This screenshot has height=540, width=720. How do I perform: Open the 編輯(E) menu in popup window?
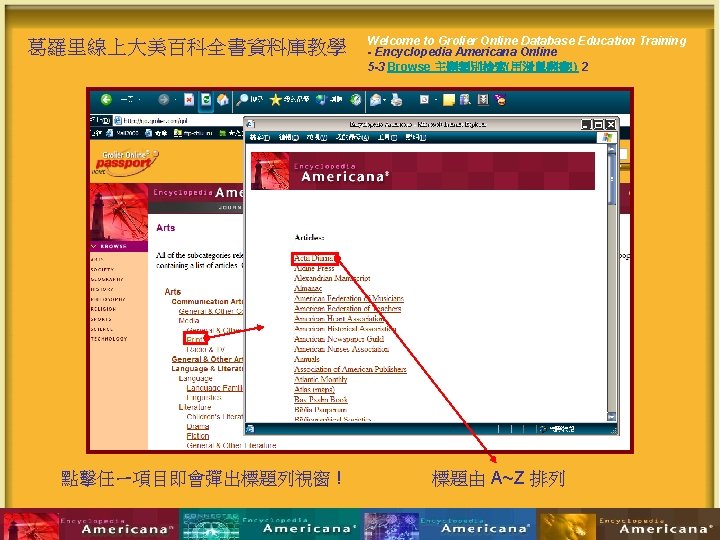(x=288, y=137)
